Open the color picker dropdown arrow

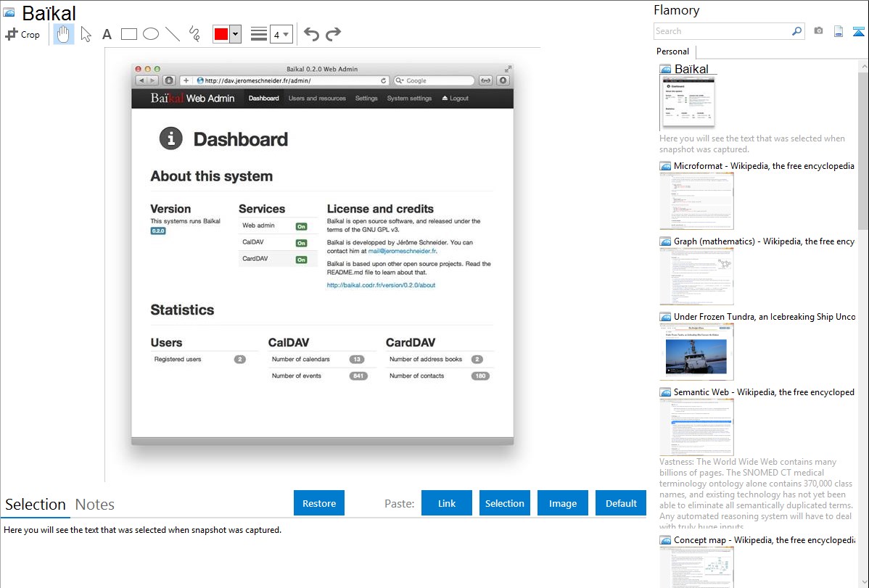point(235,34)
